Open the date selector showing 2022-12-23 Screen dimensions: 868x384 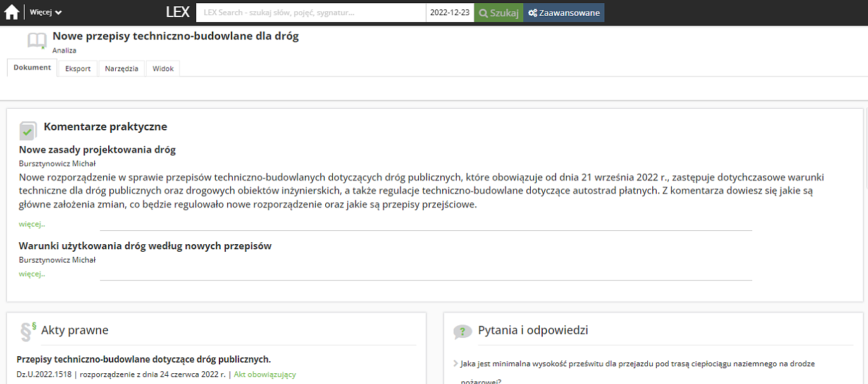(x=450, y=13)
